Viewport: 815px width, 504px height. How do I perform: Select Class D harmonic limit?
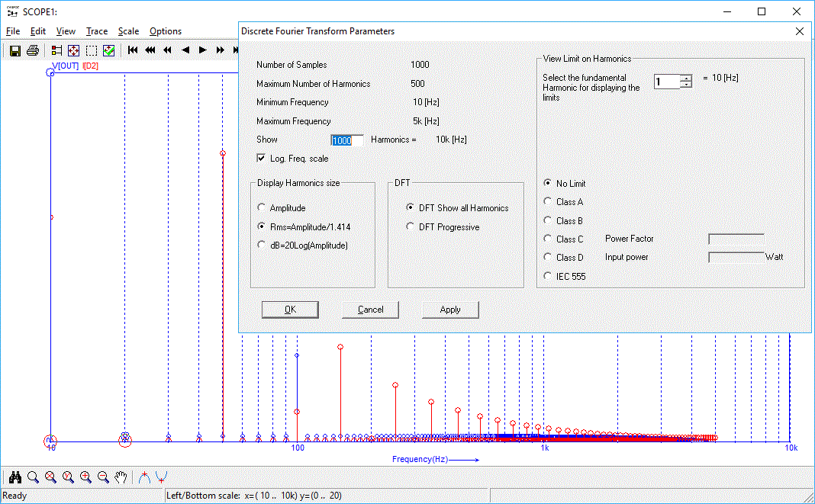coord(547,257)
